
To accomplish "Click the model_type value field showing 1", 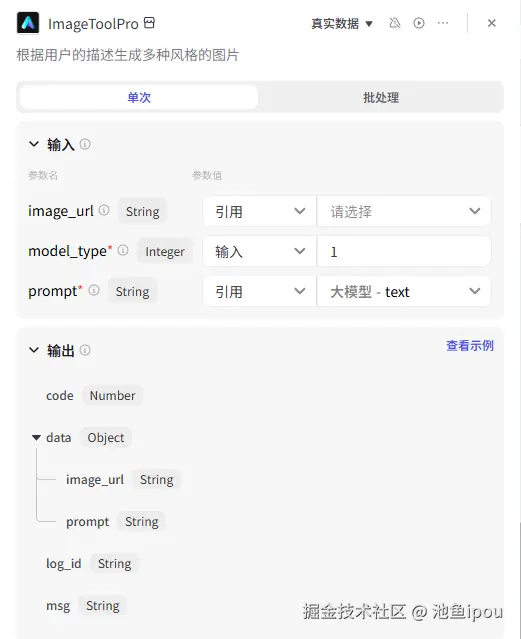I will point(404,251).
